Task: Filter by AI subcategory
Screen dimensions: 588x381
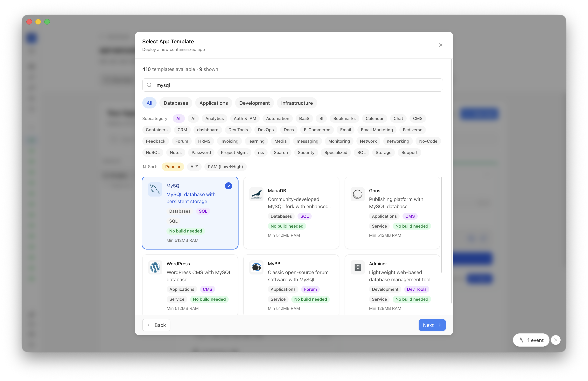Action: click(193, 119)
